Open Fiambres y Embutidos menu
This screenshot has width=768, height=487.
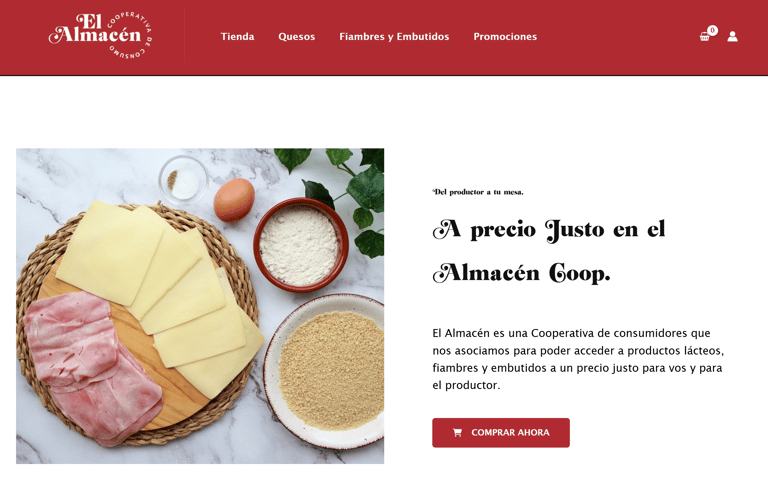394,37
